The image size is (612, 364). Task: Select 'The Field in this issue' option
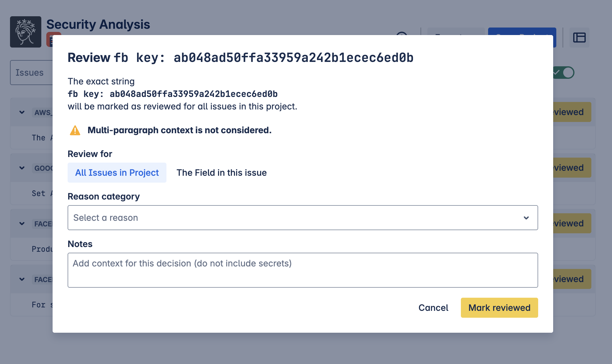(x=222, y=173)
